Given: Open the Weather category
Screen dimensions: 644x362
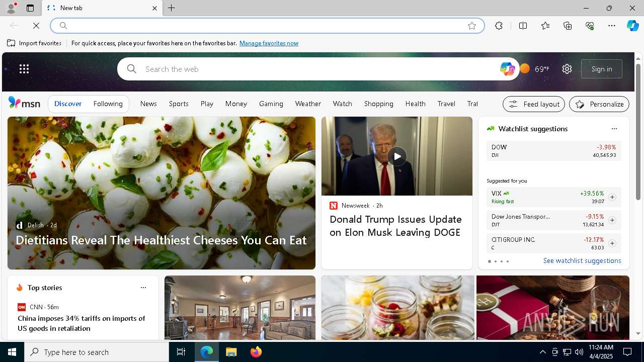Looking at the screenshot, I should click(x=308, y=104).
